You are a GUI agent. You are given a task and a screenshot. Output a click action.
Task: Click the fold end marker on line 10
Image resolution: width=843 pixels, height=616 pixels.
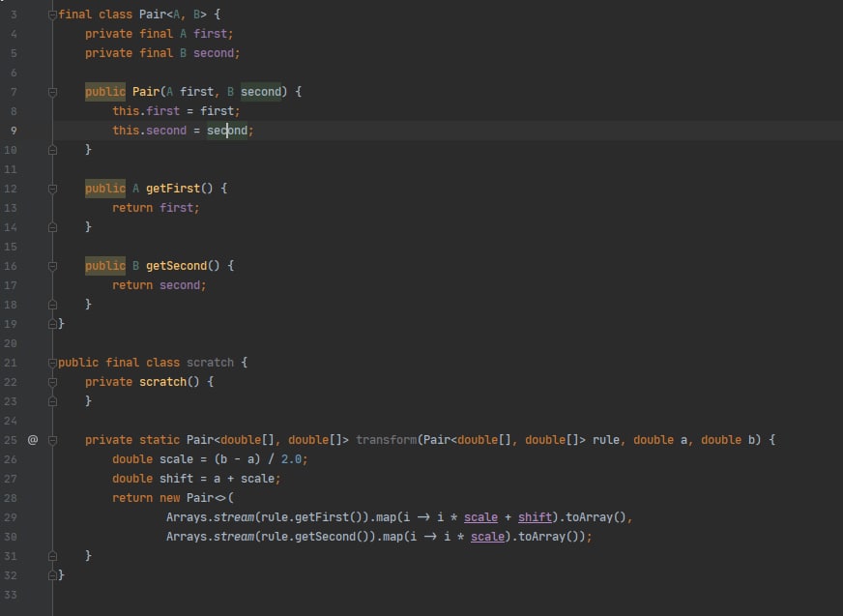(x=52, y=150)
